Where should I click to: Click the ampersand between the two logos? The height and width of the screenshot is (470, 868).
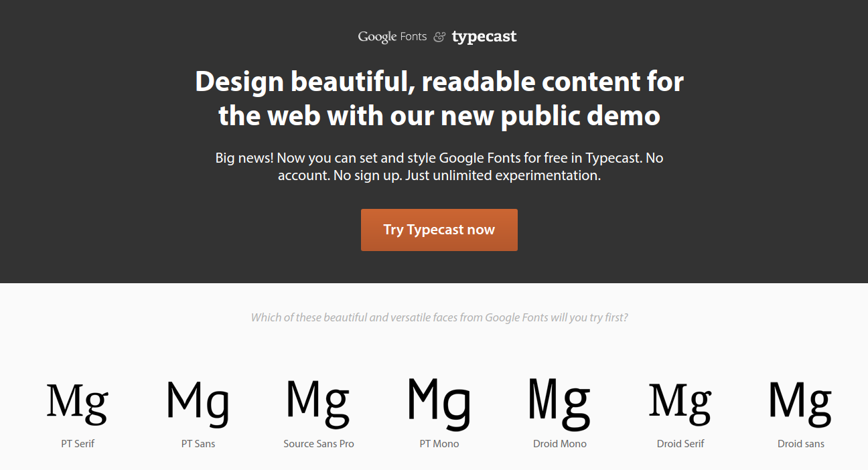(x=439, y=37)
